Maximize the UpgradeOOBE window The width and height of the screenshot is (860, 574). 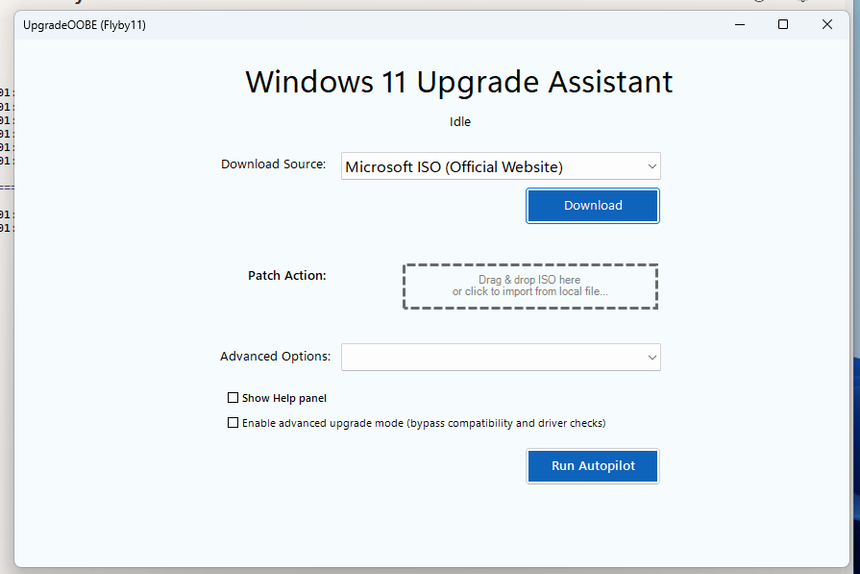[783, 25]
